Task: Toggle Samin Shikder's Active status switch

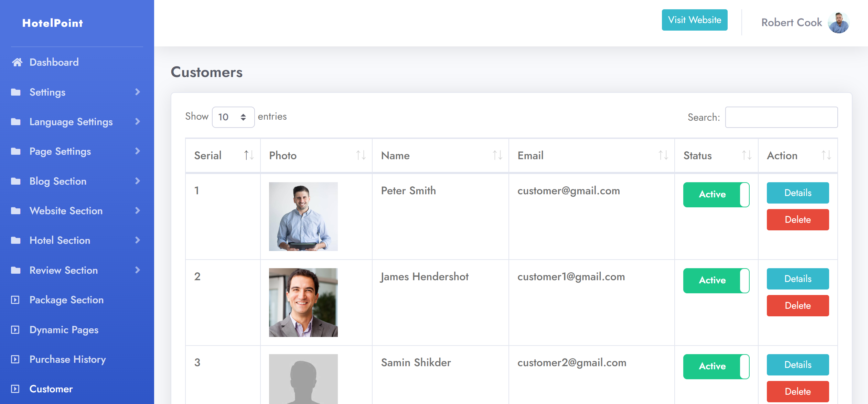Action: pos(716,367)
